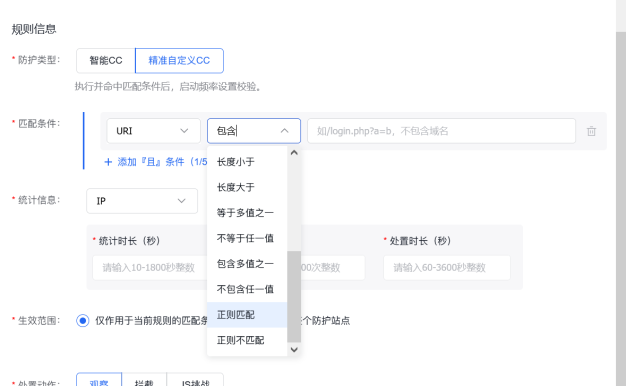The width and height of the screenshot is (626, 386).
Task: Add another 且 condition
Action: click(x=156, y=162)
